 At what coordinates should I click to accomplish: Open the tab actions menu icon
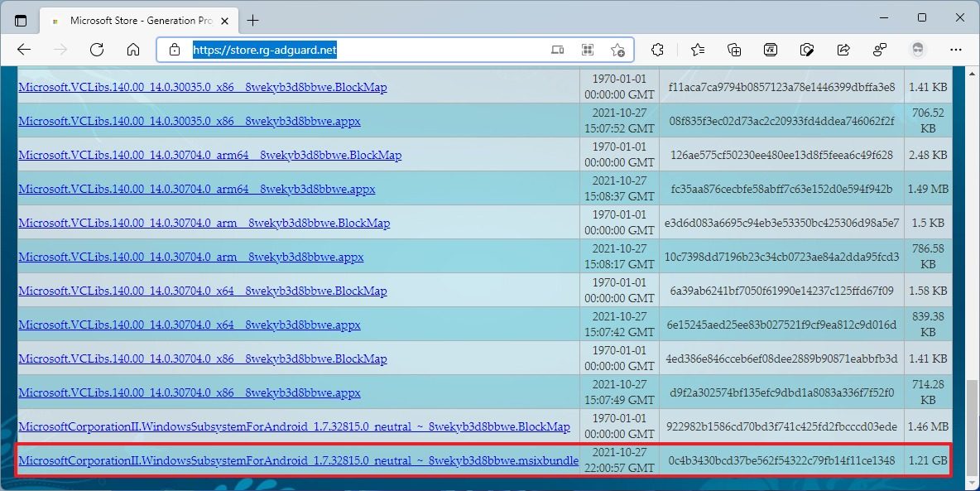pyautogui.click(x=21, y=21)
